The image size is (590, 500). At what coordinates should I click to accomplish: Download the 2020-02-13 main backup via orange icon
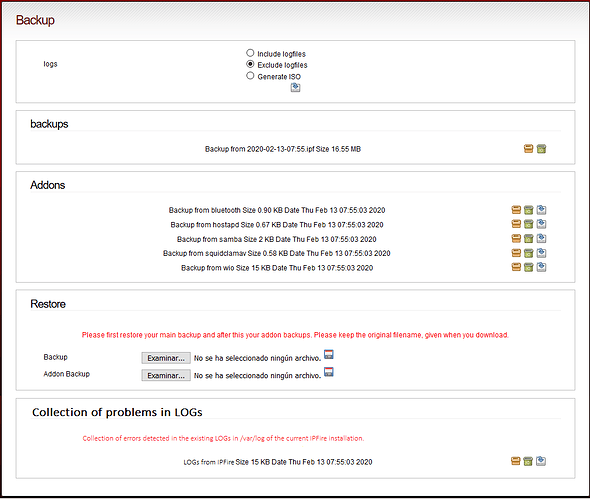[x=529, y=149]
